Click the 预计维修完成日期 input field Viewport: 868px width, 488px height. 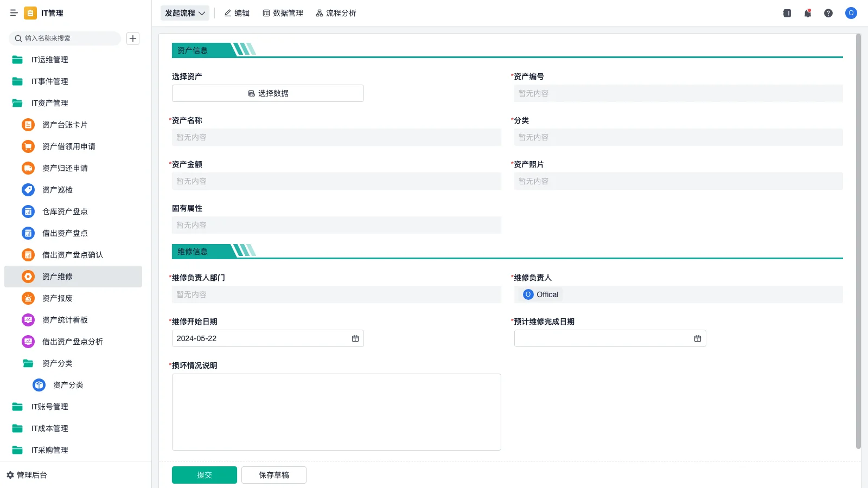[610, 338]
